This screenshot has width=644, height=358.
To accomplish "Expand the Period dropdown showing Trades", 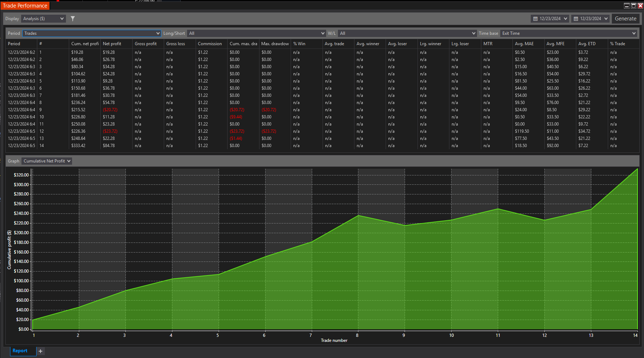I will 91,33.
